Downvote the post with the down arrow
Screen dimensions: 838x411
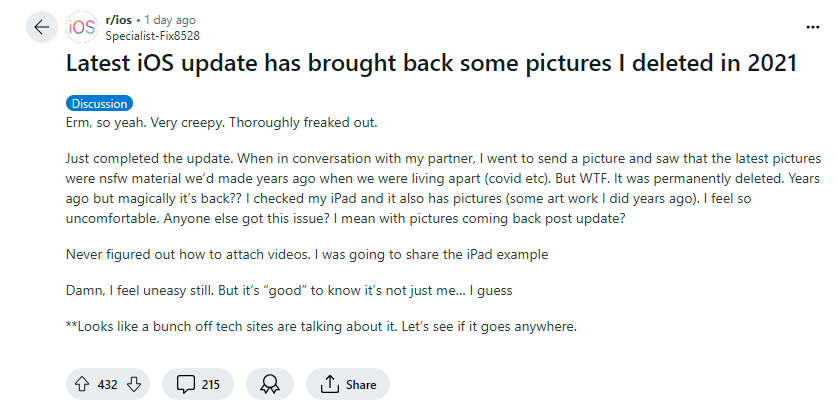(137, 384)
